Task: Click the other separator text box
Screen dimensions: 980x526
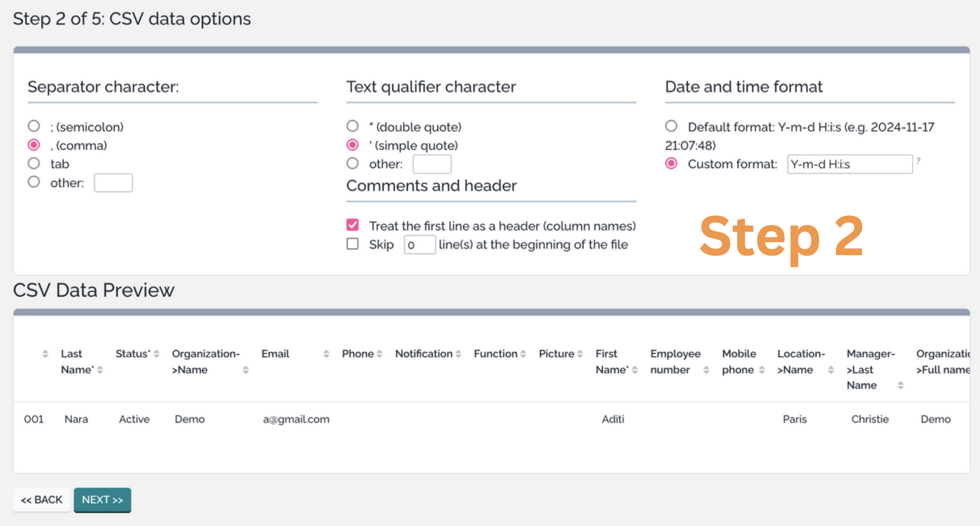Action: coord(113,183)
